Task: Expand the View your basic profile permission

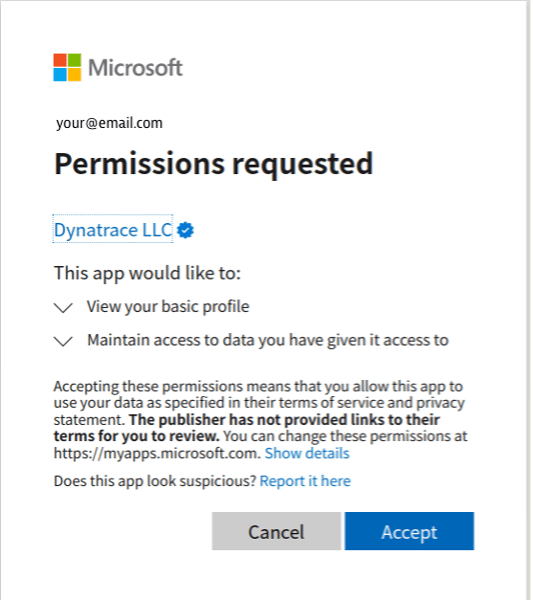Action: [x=64, y=307]
